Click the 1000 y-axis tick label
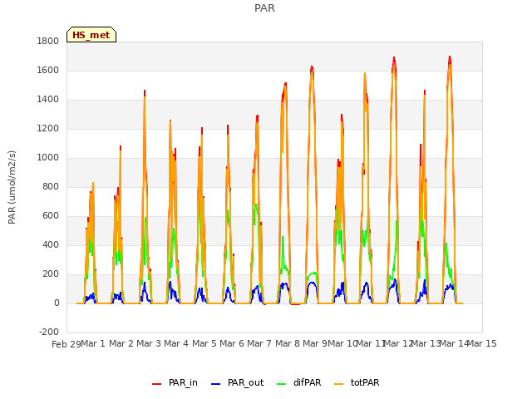The width and height of the screenshot is (532, 399). pyautogui.click(x=48, y=157)
